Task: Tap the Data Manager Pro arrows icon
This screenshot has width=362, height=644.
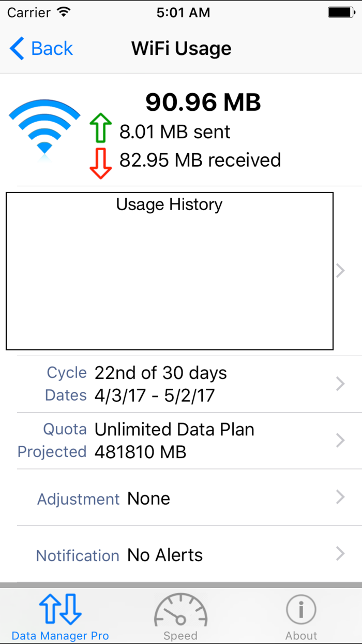Action: 61,609
